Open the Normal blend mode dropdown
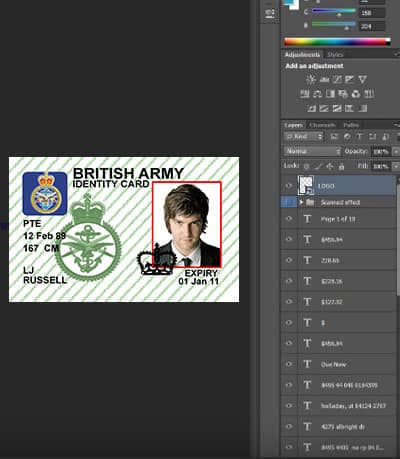This screenshot has height=459, width=400. pyautogui.click(x=313, y=151)
